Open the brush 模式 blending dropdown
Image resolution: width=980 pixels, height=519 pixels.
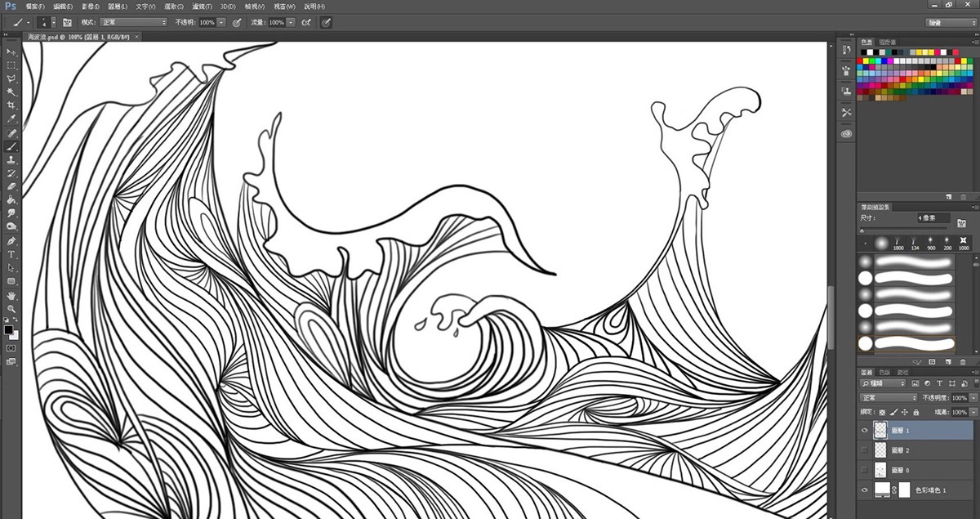click(134, 23)
